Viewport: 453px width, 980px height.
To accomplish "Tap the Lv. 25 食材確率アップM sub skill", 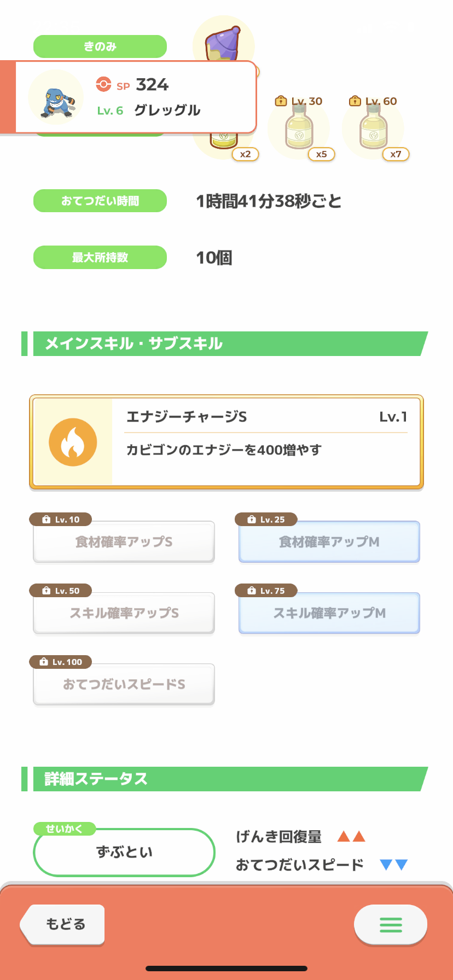I will [x=329, y=541].
